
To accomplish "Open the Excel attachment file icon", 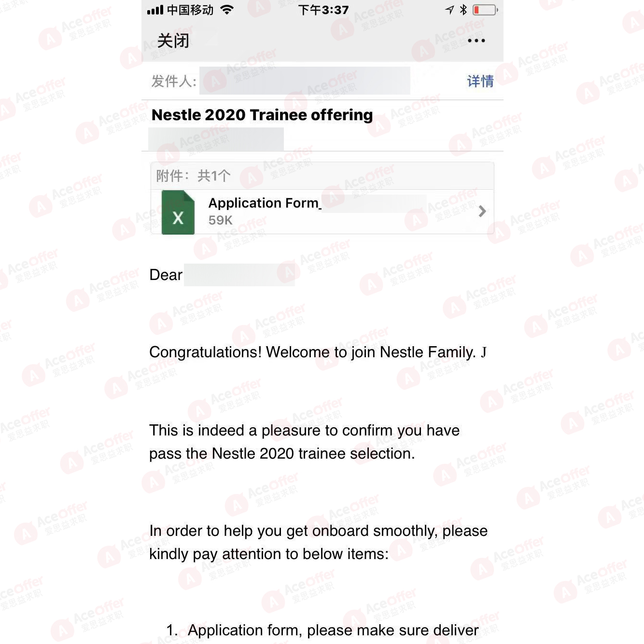I will pos(178,212).
